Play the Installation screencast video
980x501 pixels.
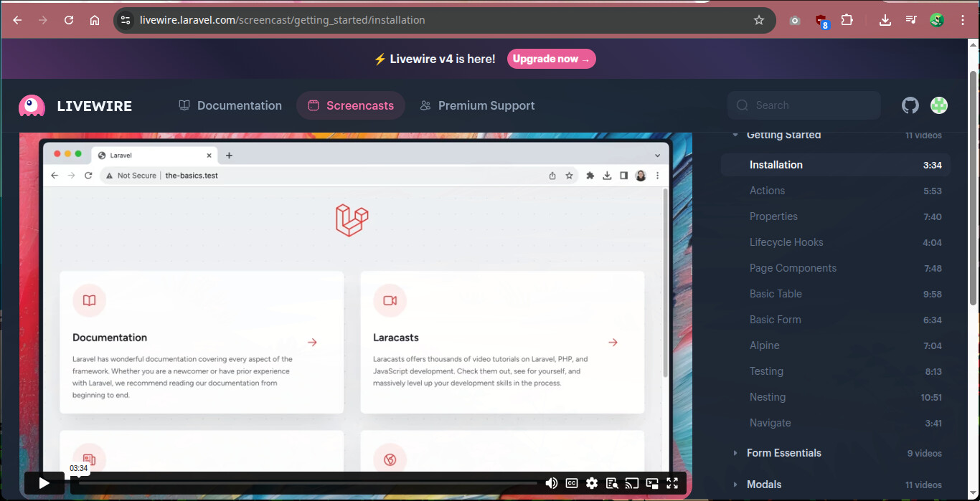tap(44, 483)
